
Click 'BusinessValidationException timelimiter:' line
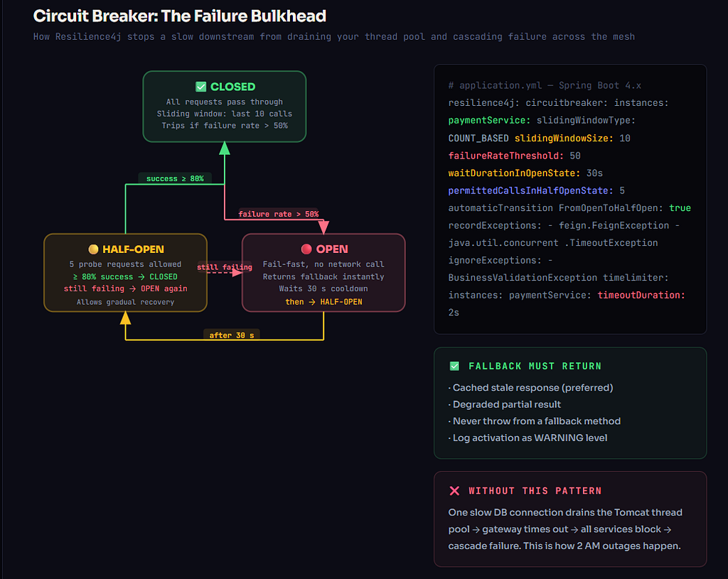(x=558, y=278)
